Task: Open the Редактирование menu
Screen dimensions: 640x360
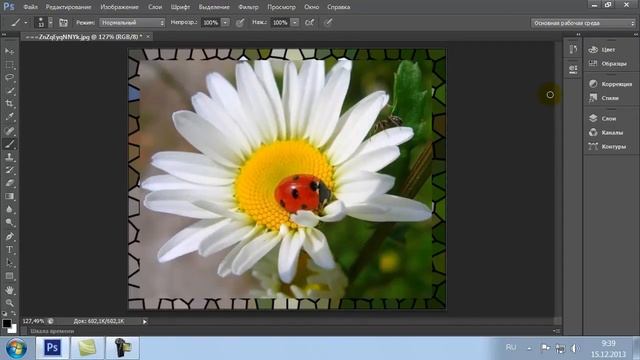Action: coord(69,7)
